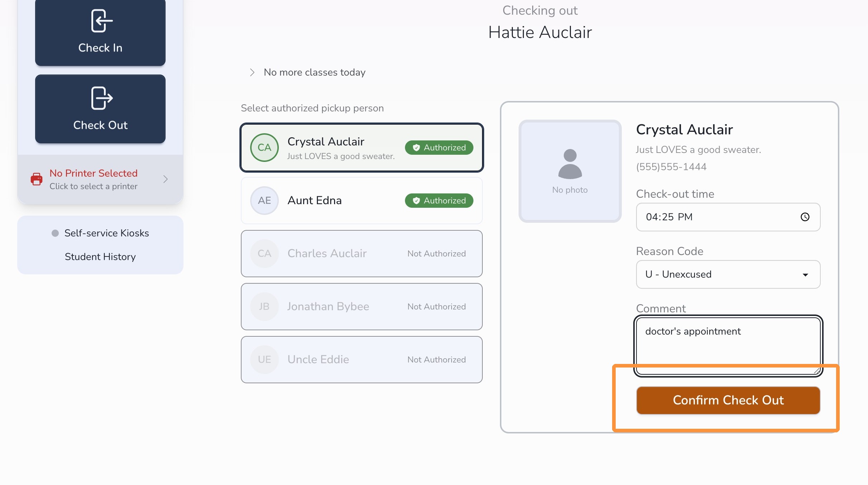Select Crystal Auclair as pickup person
The width and height of the screenshot is (868, 485).
pyautogui.click(x=362, y=148)
